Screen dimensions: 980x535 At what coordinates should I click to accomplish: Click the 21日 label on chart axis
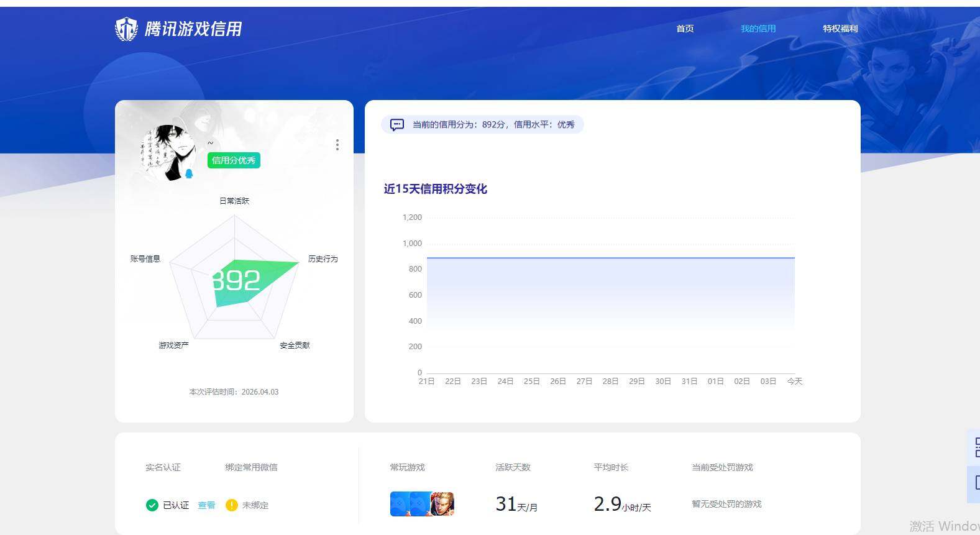[426, 381]
